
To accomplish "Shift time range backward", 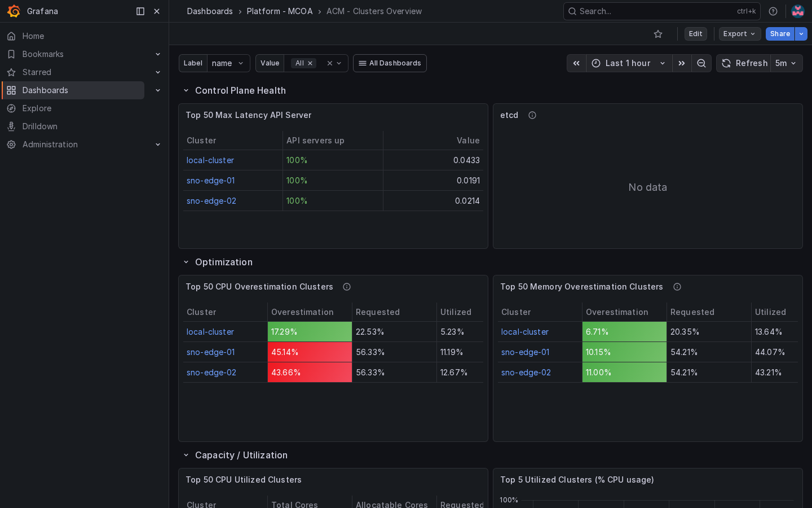I will pos(576,63).
